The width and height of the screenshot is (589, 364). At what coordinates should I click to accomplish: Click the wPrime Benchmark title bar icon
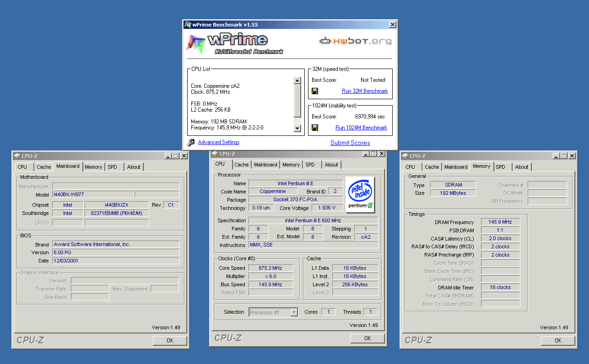188,25
